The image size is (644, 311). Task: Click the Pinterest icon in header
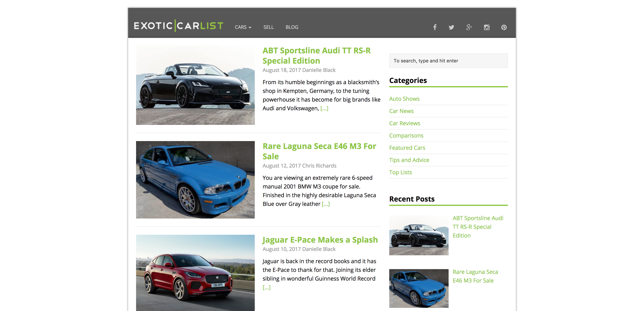coord(504,27)
